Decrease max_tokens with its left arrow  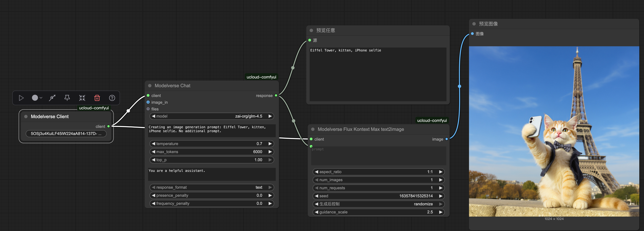pyautogui.click(x=154, y=152)
